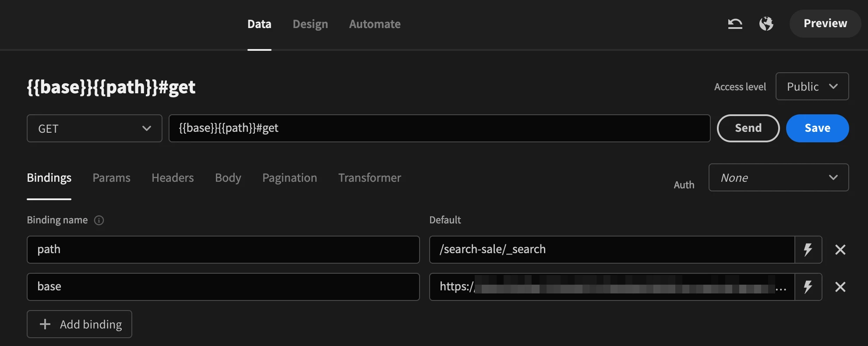
Task: Select the Bindings tab
Action: coord(49,178)
